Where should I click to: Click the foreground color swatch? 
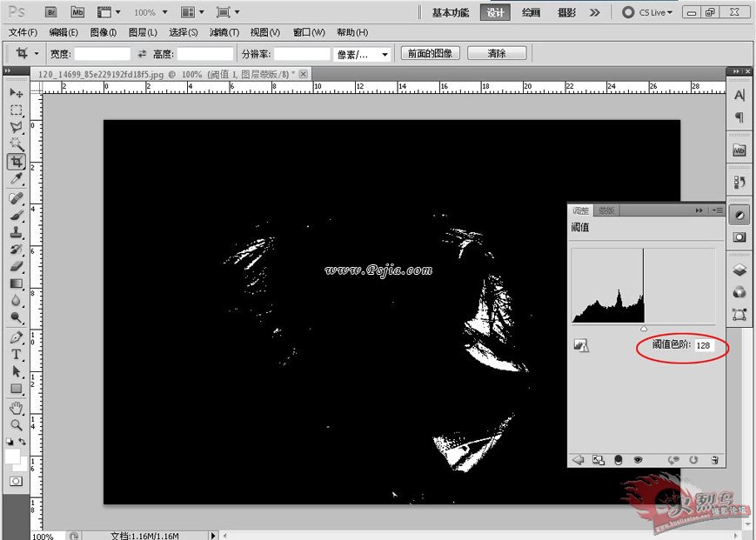click(x=12, y=456)
